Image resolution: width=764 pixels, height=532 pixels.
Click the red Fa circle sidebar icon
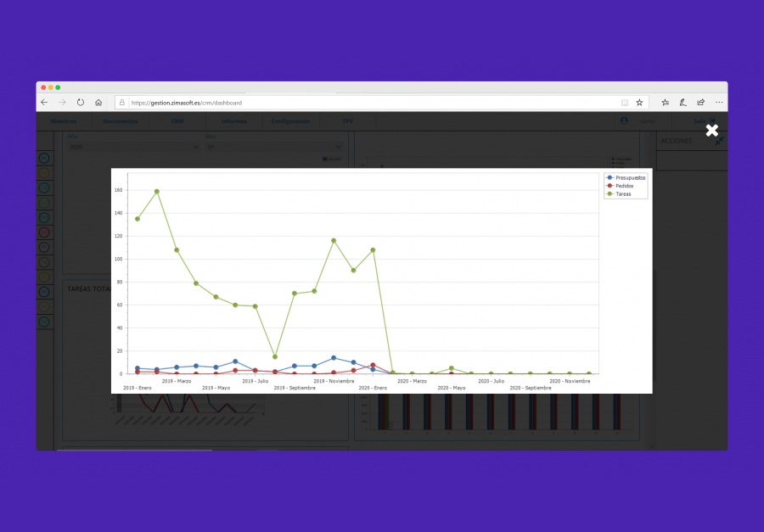44,232
